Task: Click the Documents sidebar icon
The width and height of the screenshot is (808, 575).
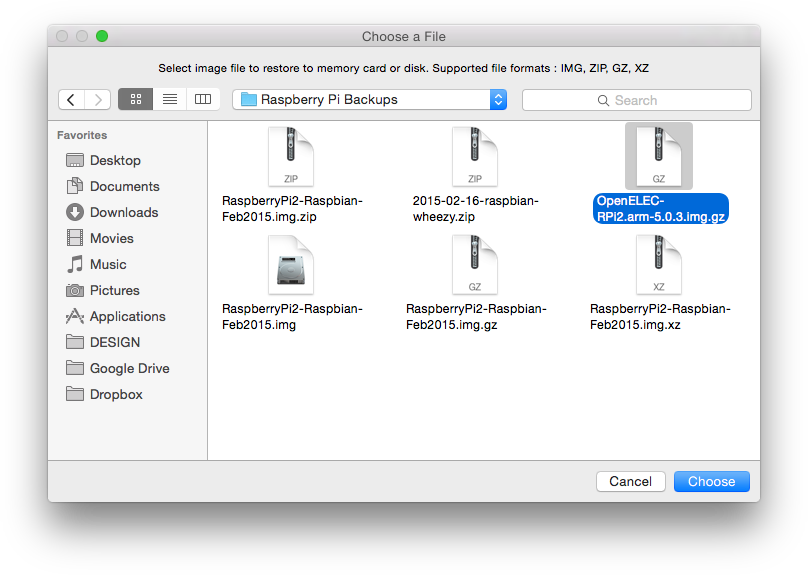Action: (x=75, y=185)
